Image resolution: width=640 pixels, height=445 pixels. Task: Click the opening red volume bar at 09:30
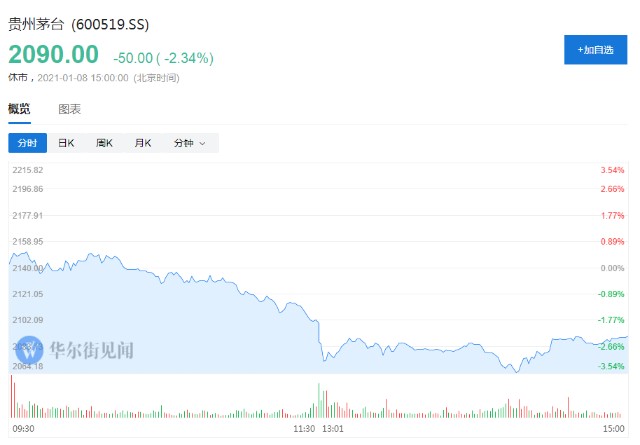[11, 396]
